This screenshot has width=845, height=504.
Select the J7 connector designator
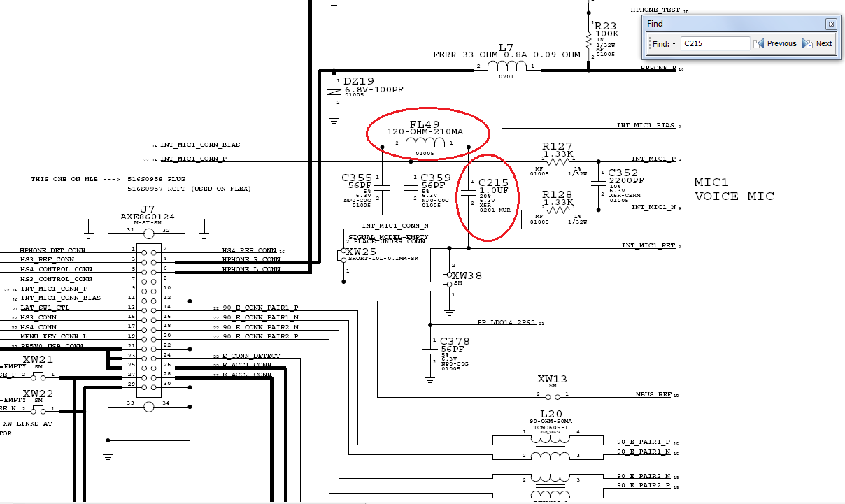(148, 209)
